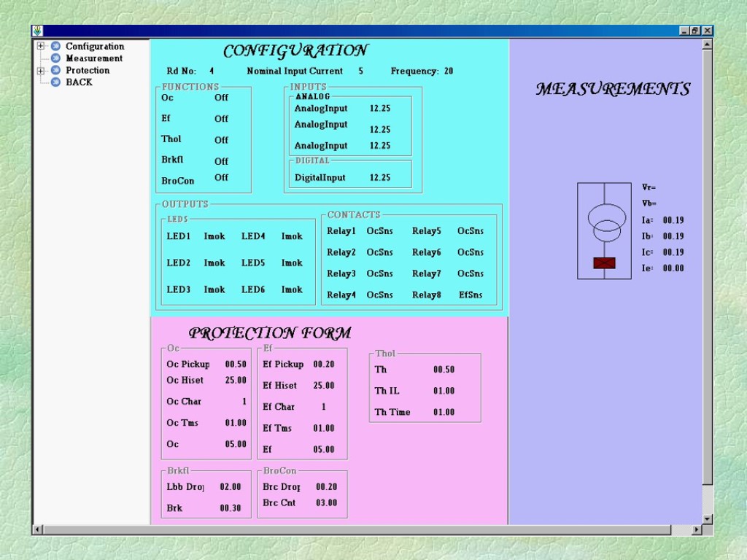Screen dimensions: 747x560
Task: Click the Oc function Off value
Action: click(221, 98)
